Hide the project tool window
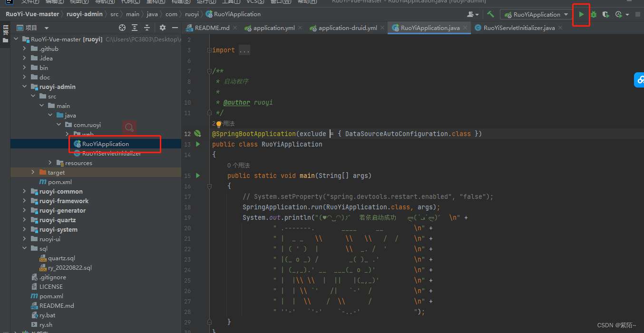This screenshot has width=644, height=333. [x=175, y=28]
